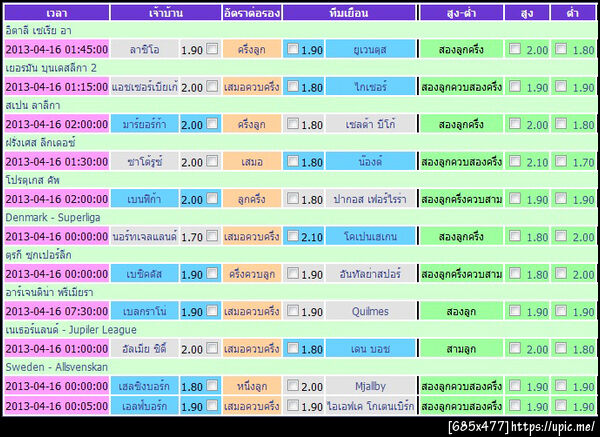
Task: Click the ทีมเยือน column header
Action: (x=349, y=13)
